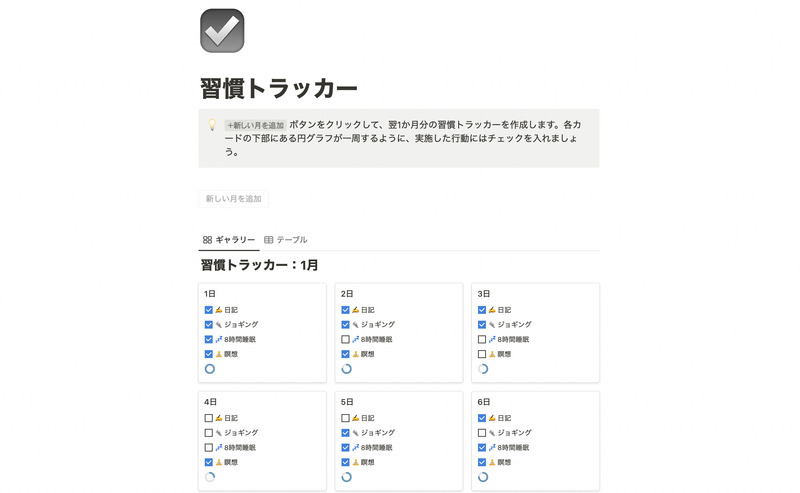Check ジョギング on the 6日 card

tap(482, 433)
